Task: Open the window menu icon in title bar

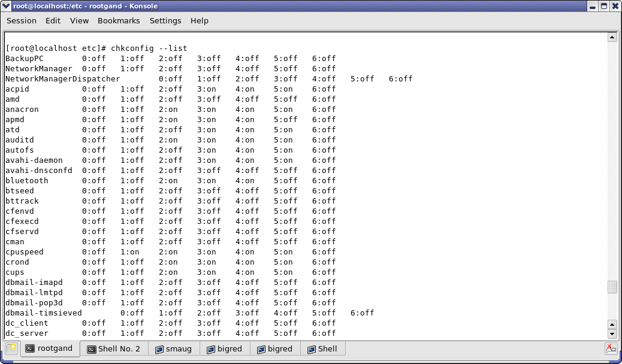Action: (6, 6)
